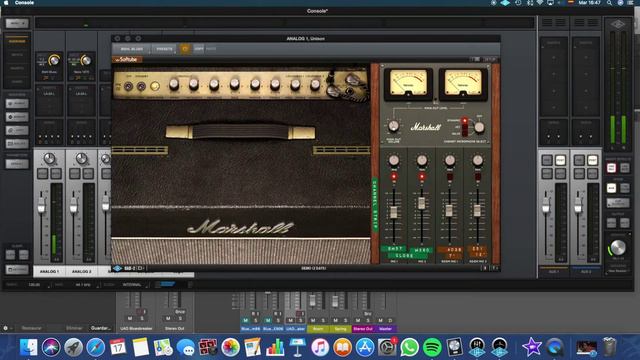Click the right VU meter
Viewport: 640px width, 360px height.
coord(463,84)
